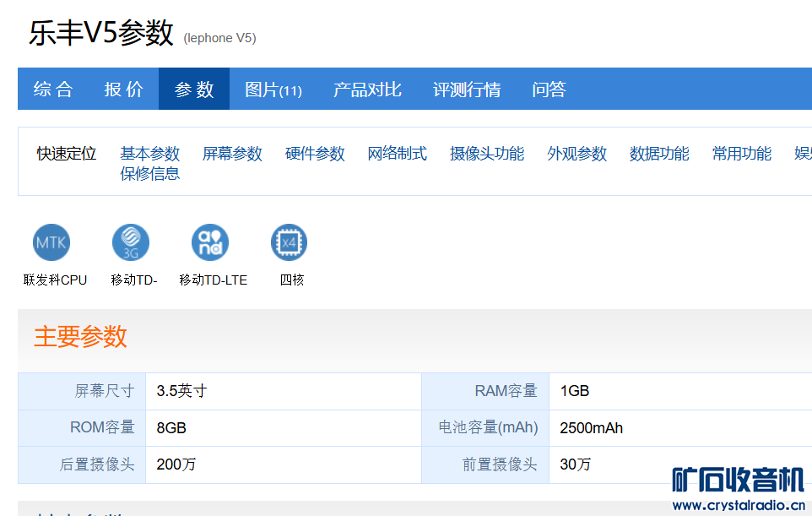The image size is (812, 516).
Task: Open the 评测行情 tab
Action: [x=467, y=90]
